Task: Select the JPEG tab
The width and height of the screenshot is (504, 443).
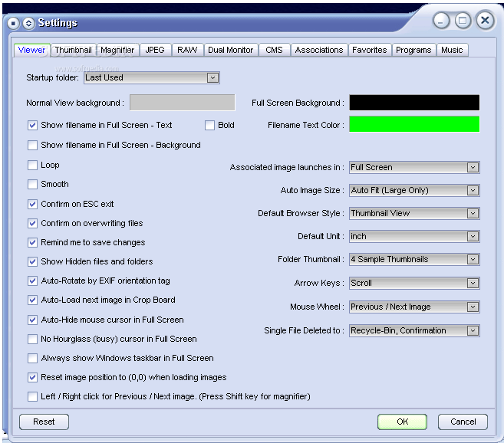Action: point(155,50)
